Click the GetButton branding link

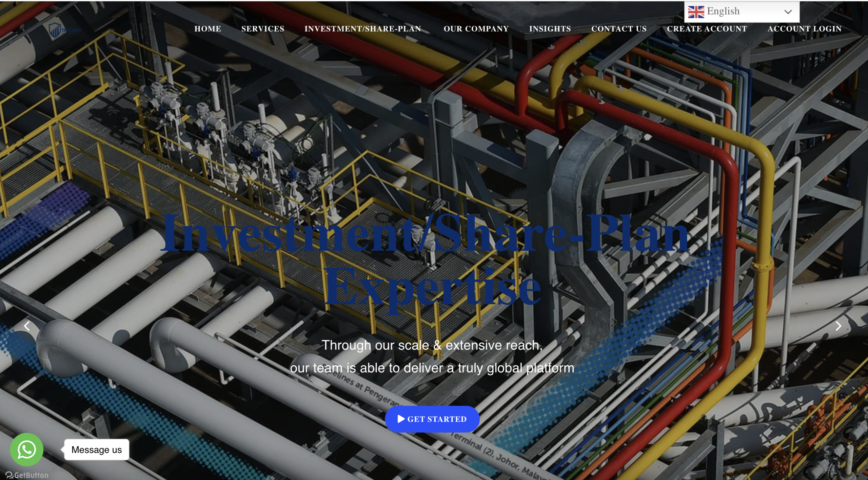(27, 475)
